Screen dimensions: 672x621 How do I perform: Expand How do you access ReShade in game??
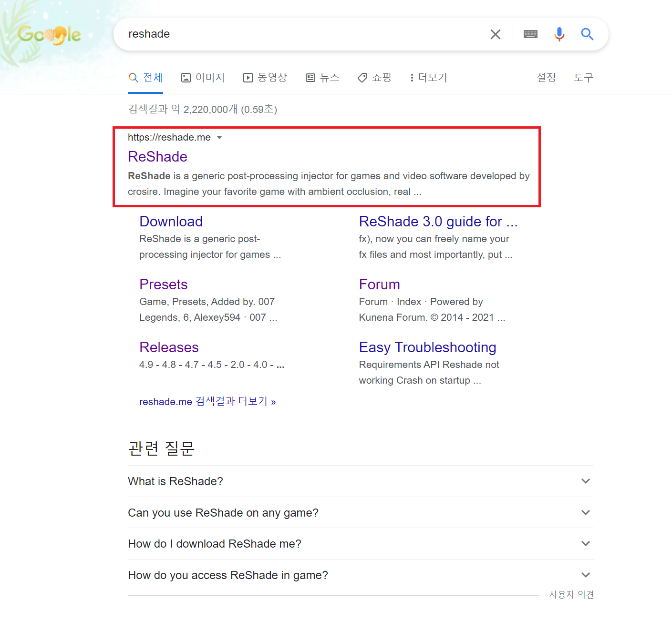coord(361,575)
